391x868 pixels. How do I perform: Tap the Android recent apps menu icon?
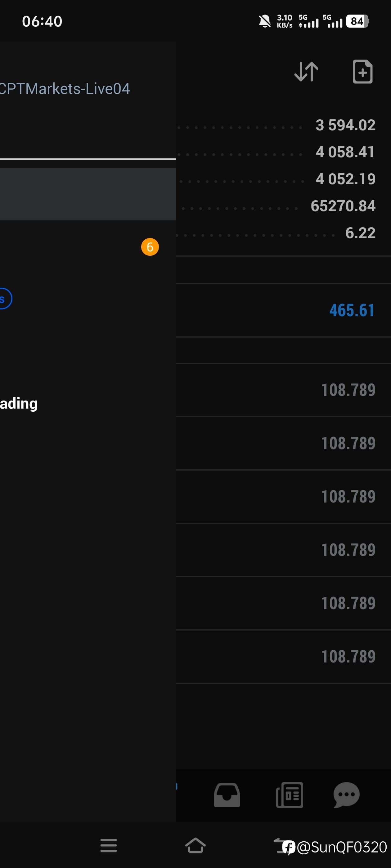[x=108, y=845]
